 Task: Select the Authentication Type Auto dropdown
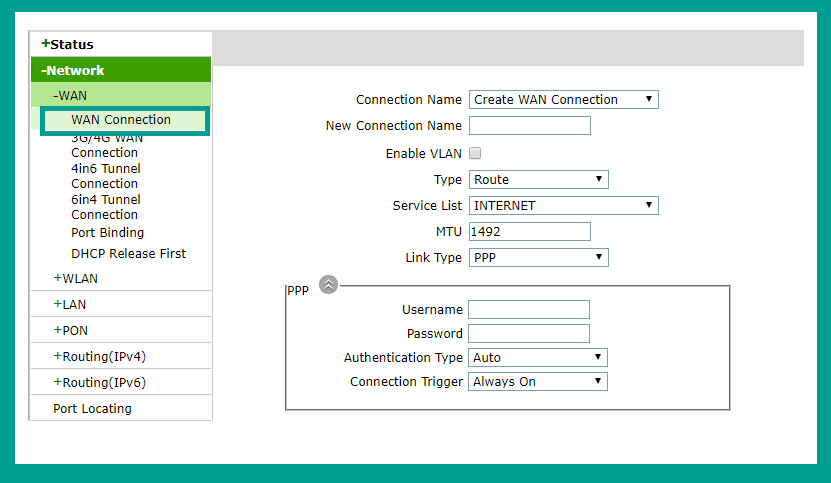click(x=537, y=358)
